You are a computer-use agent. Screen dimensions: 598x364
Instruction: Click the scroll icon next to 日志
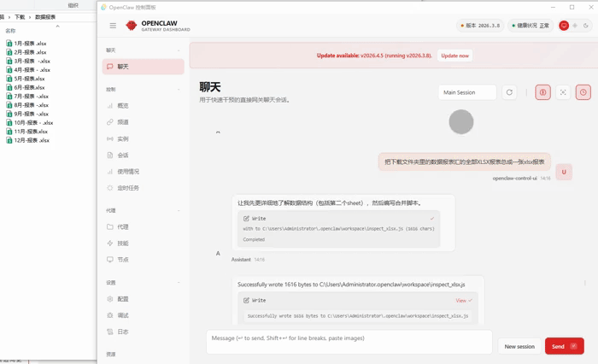click(x=110, y=332)
